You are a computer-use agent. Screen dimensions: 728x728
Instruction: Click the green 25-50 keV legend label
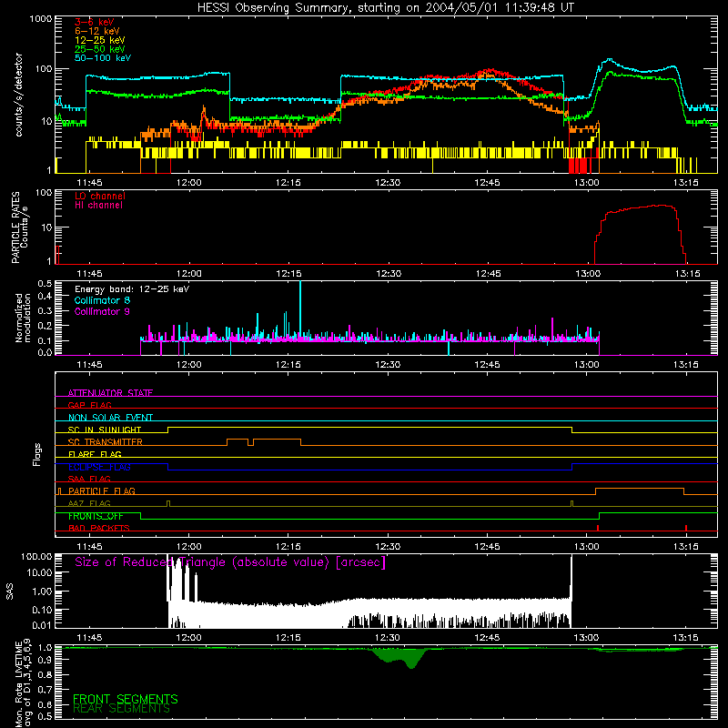[100, 49]
